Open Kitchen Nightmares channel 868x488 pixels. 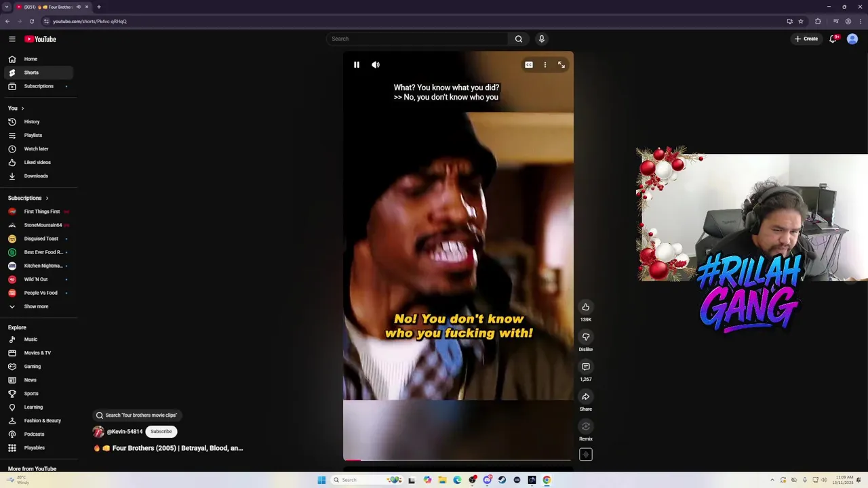coord(38,266)
